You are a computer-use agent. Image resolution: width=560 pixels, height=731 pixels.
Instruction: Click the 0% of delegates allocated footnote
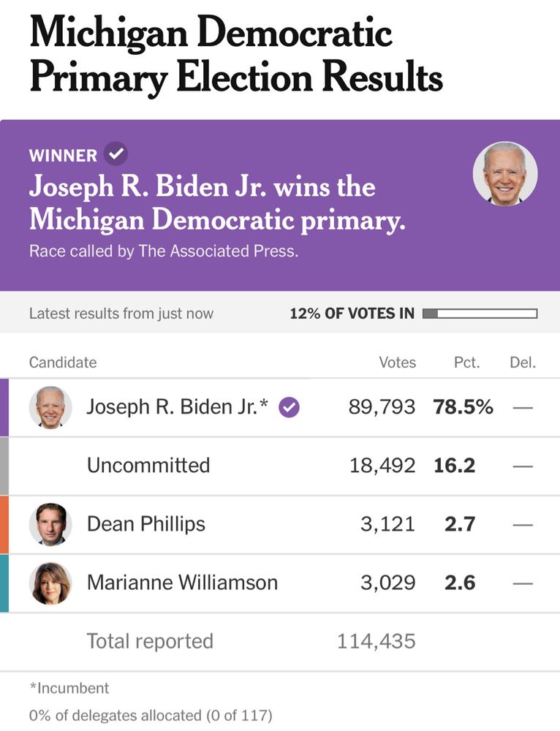pos(148,715)
